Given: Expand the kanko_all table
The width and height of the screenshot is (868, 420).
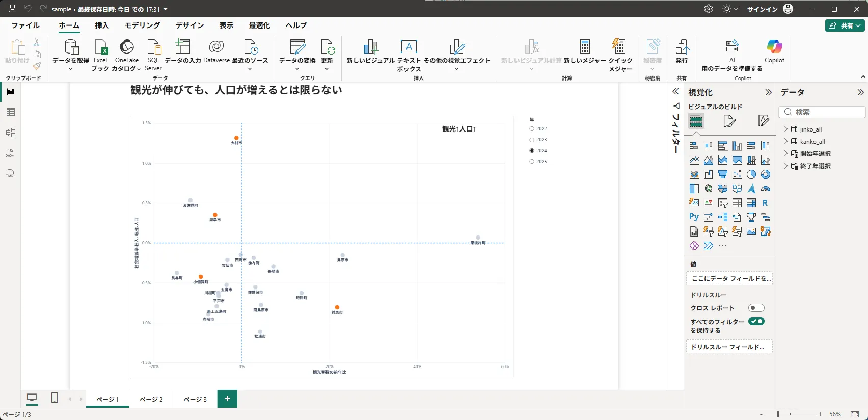Looking at the screenshot, I should click(786, 141).
